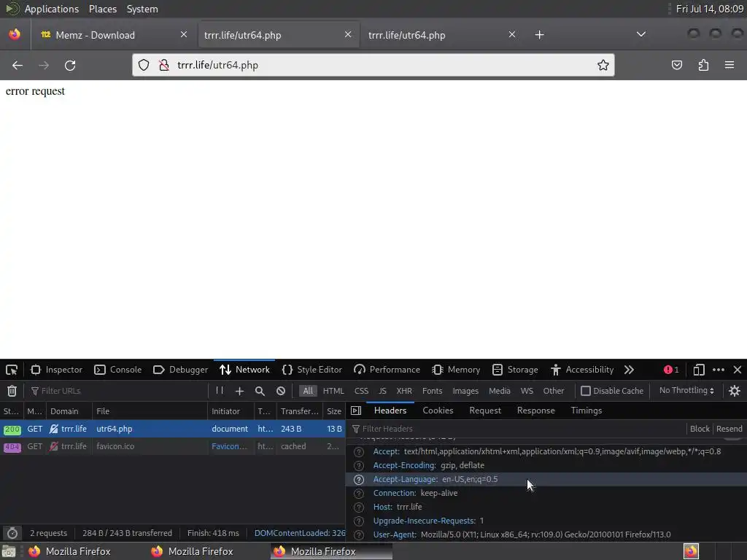Screen dimensions: 747x560
Task: Open No Throttling dropdown
Action: [686, 391]
